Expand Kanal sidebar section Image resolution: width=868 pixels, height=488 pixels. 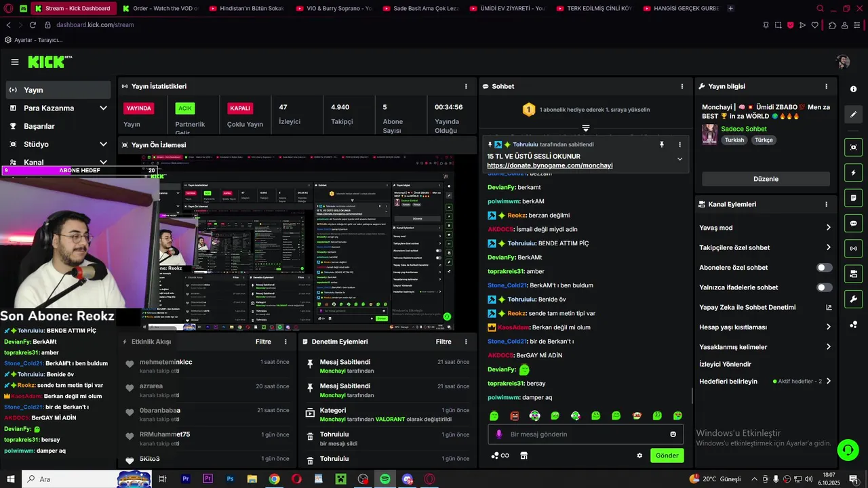coord(103,162)
